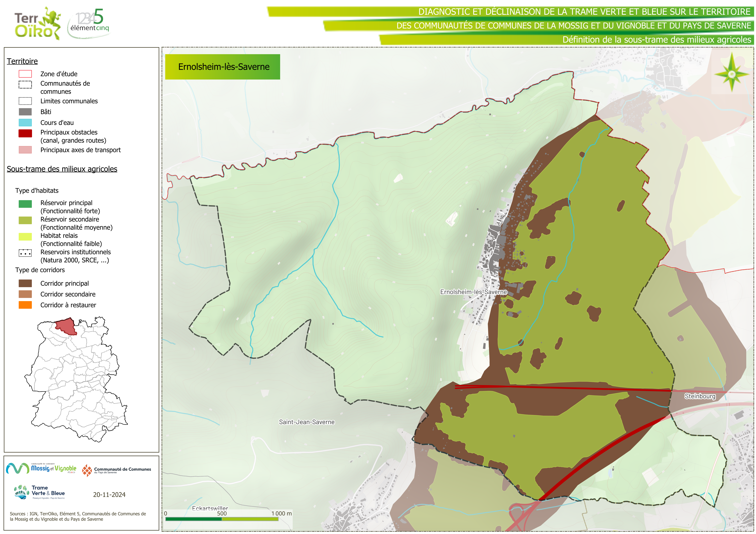756x534 pixels.
Task: Click the Trame Verte & Bleue logo
Action: click(39, 492)
